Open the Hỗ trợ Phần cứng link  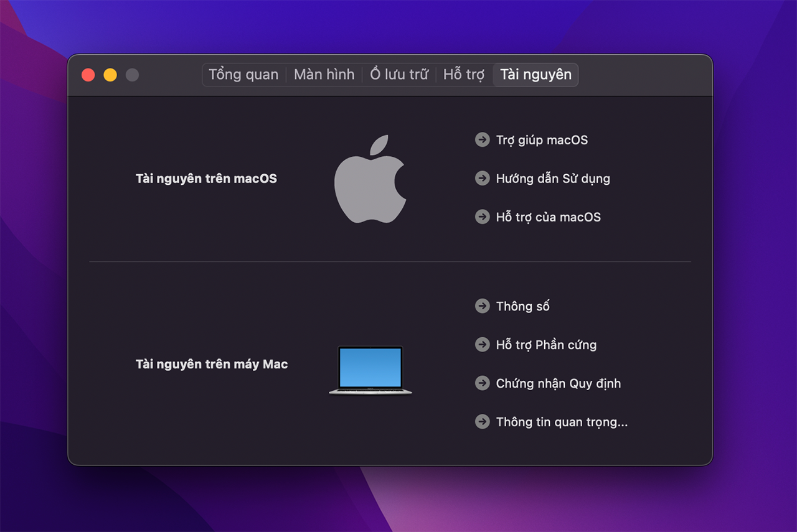pyautogui.click(x=546, y=345)
